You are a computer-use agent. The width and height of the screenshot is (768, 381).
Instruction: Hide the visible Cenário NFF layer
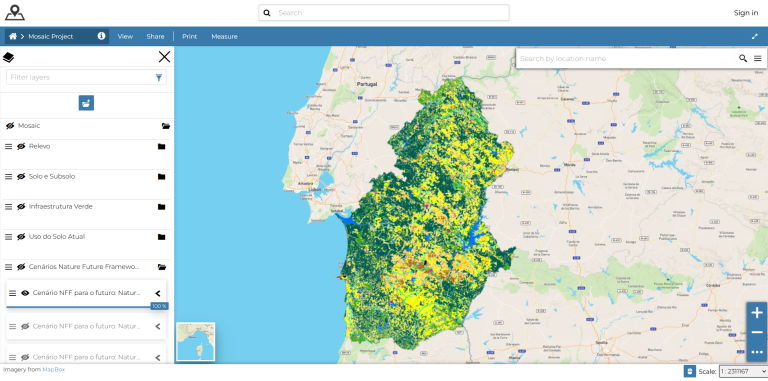click(x=25, y=293)
